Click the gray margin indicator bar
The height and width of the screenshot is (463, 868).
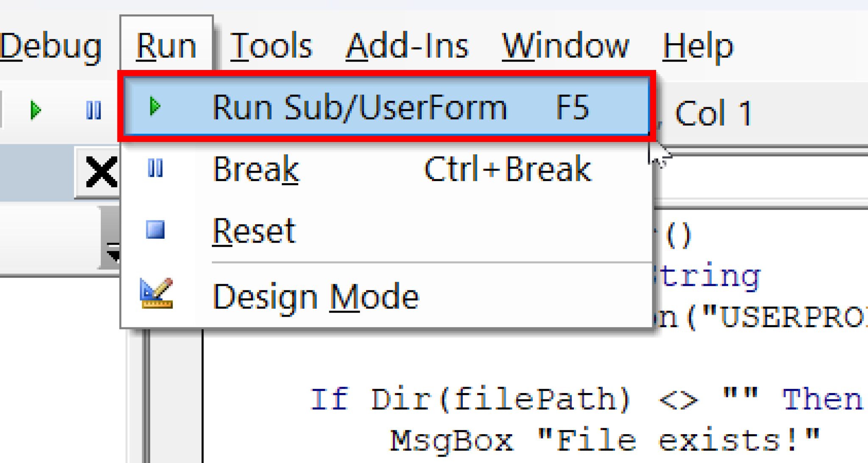tap(176, 394)
